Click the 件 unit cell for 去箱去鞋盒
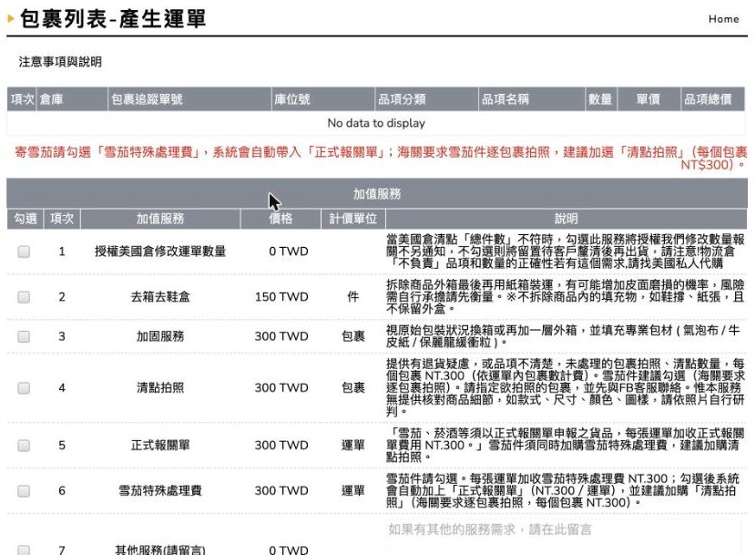This screenshot has height=555, width=756. tap(352, 297)
